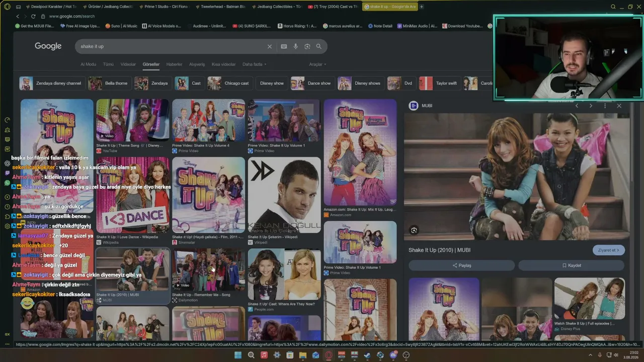
Task: Open the 'Kısa videolar' tab
Action: click(223, 64)
